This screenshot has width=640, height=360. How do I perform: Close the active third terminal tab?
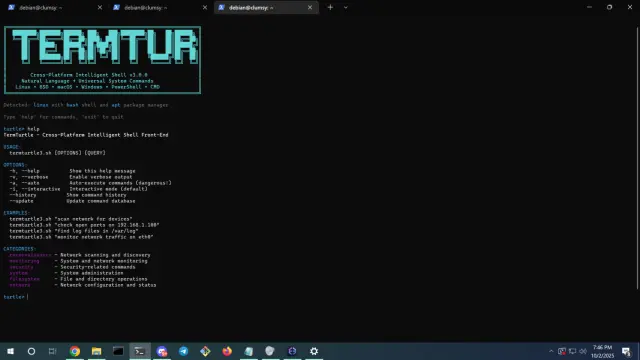click(310, 7)
